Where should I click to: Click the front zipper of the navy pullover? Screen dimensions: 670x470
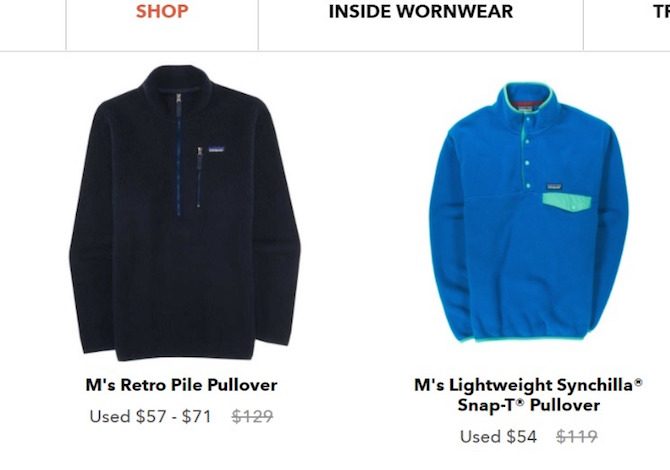click(179, 155)
